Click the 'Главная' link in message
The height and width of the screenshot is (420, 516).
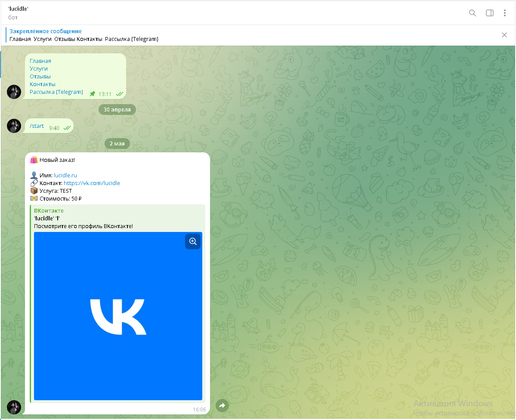click(x=40, y=61)
